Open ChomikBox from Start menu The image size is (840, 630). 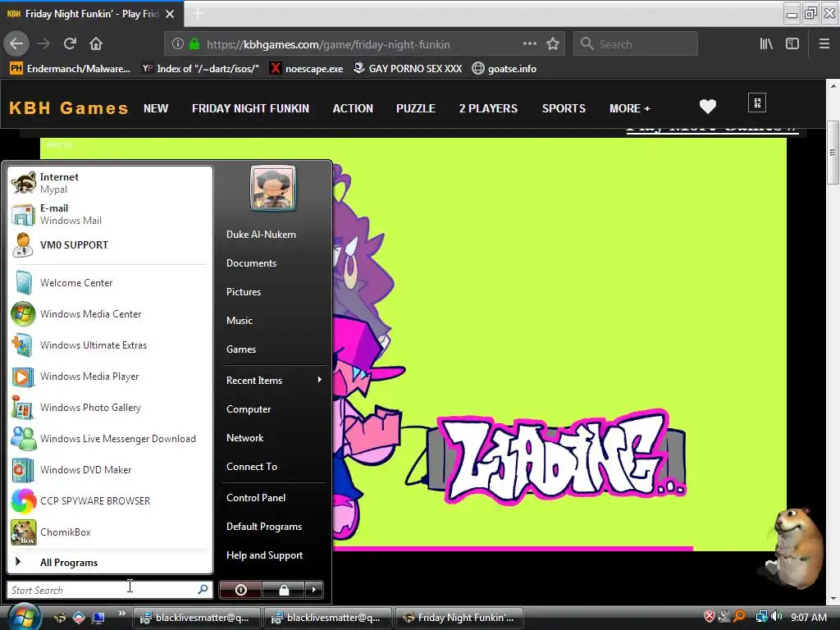(110, 532)
